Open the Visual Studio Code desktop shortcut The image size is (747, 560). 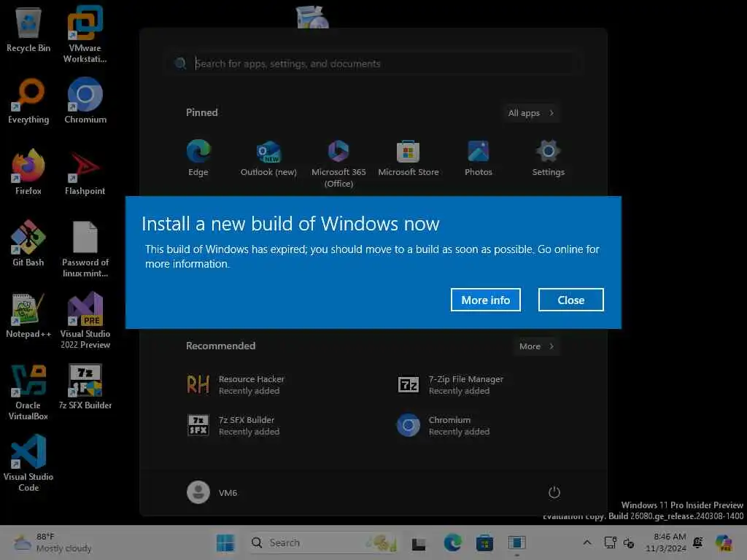click(28, 464)
